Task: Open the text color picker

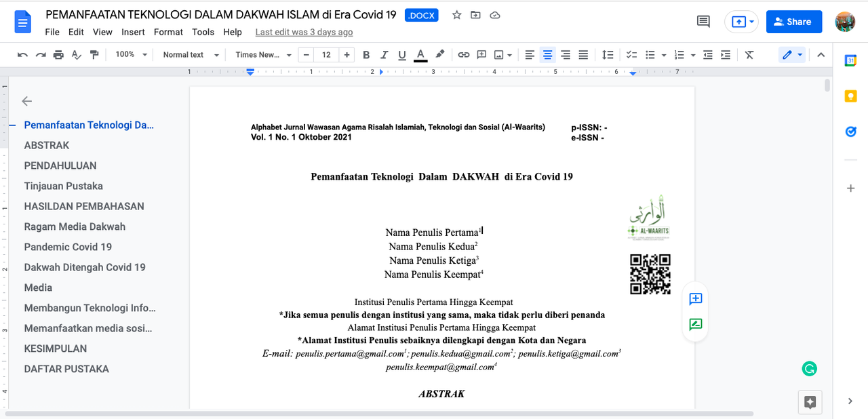Action: point(420,55)
